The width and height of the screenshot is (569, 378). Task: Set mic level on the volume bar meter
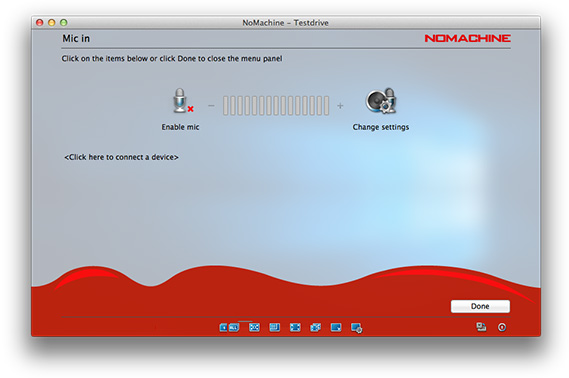click(276, 106)
